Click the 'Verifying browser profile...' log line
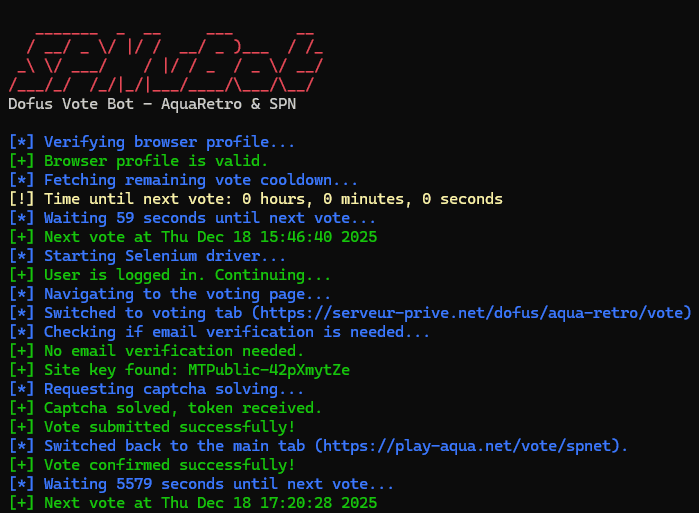 point(152,142)
